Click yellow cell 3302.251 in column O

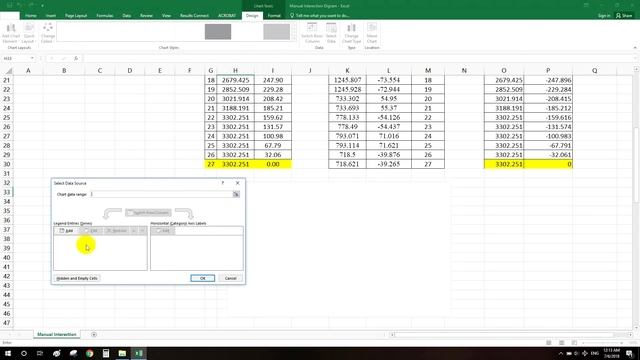click(504, 164)
